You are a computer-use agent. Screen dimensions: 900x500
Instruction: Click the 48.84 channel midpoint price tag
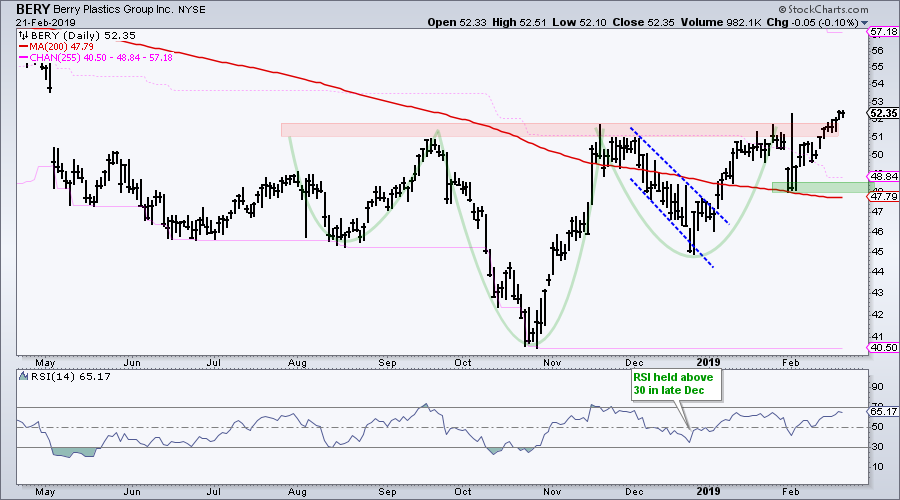(x=883, y=176)
